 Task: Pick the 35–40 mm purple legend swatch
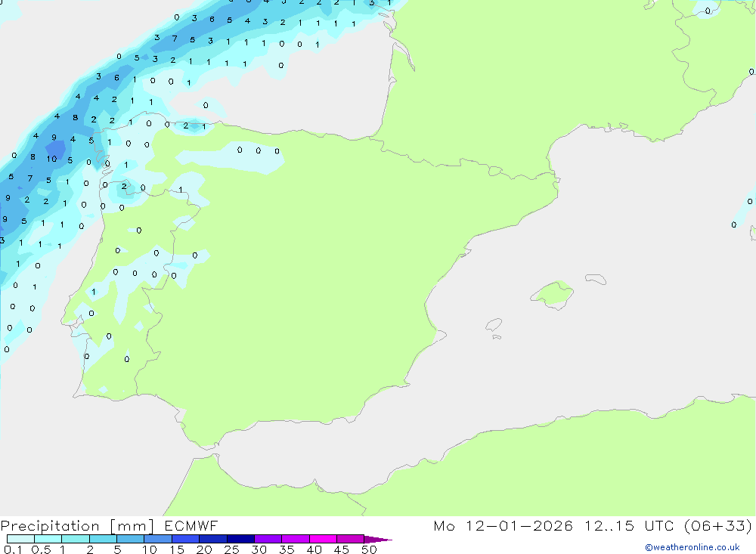[296, 539]
